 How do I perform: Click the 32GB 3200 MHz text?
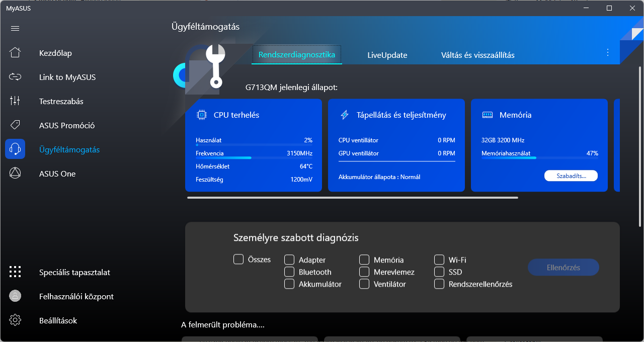click(503, 140)
